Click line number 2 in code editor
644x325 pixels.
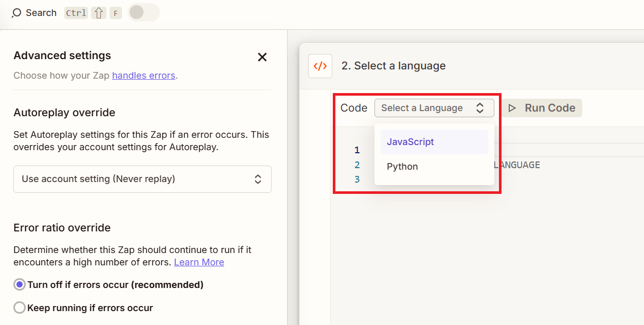click(357, 165)
